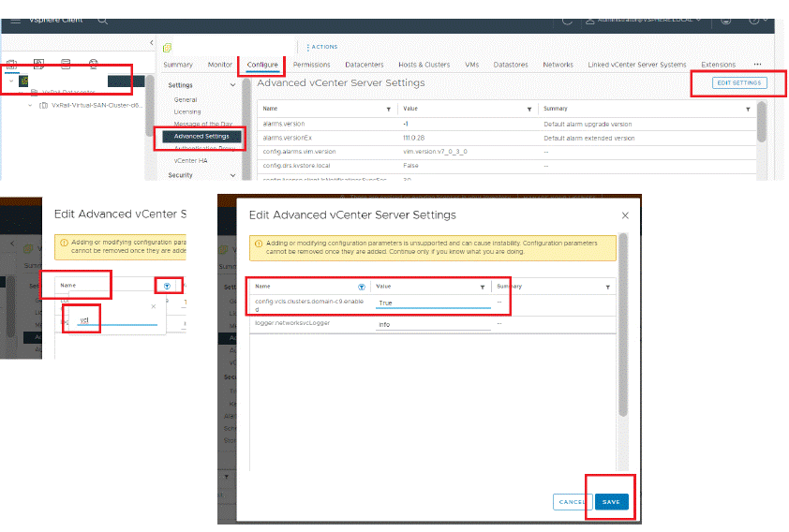Click the logger.networksvcLogger name cell
Screen dimensions: 789x532
click(x=292, y=323)
